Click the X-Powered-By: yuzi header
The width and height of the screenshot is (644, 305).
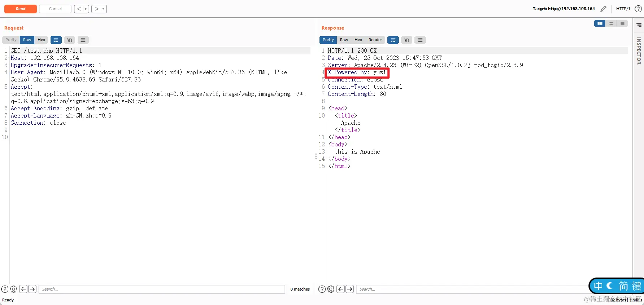click(357, 72)
